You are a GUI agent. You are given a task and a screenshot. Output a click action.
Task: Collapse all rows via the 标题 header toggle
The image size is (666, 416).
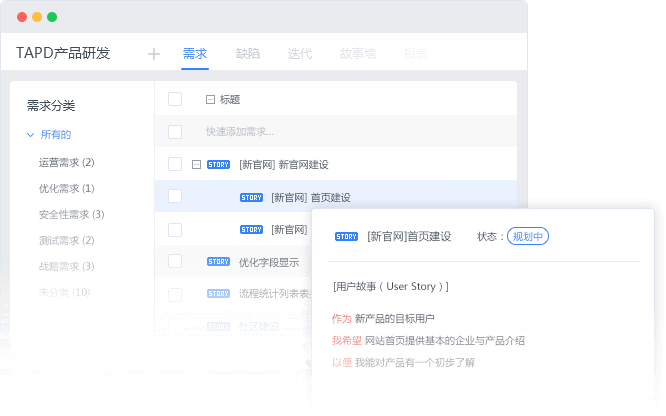(210, 99)
